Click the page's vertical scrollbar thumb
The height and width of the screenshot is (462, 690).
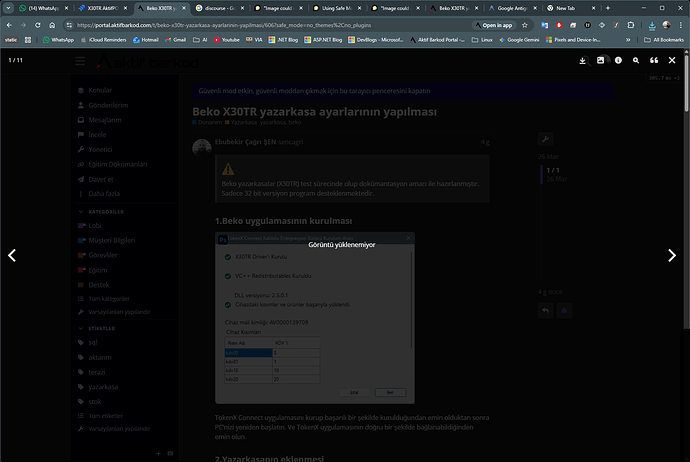click(686, 83)
